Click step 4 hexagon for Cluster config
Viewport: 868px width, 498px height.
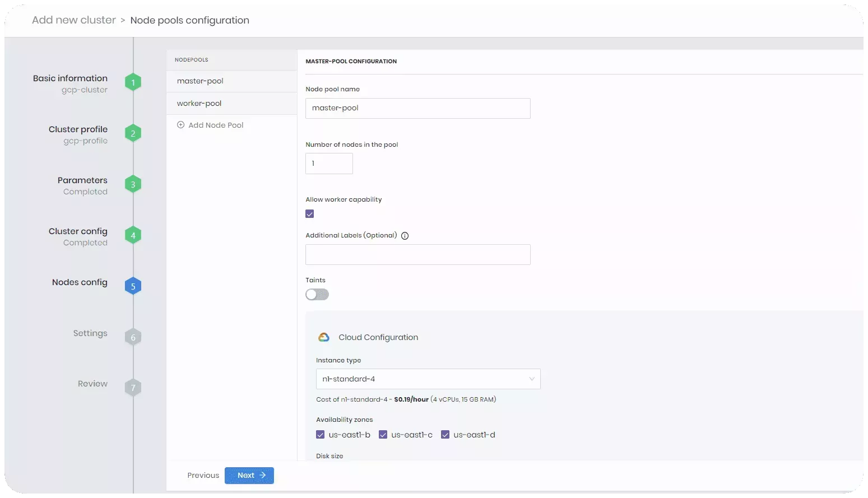133,235
